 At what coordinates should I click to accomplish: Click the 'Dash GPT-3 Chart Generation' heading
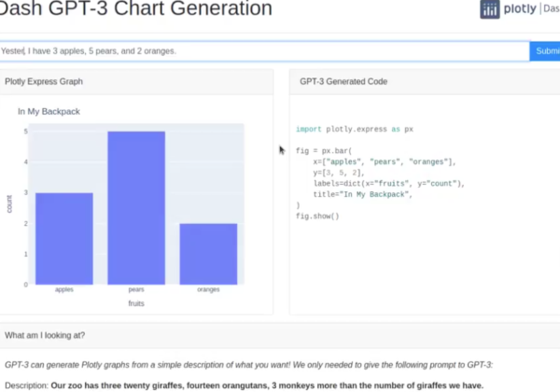coord(136,10)
